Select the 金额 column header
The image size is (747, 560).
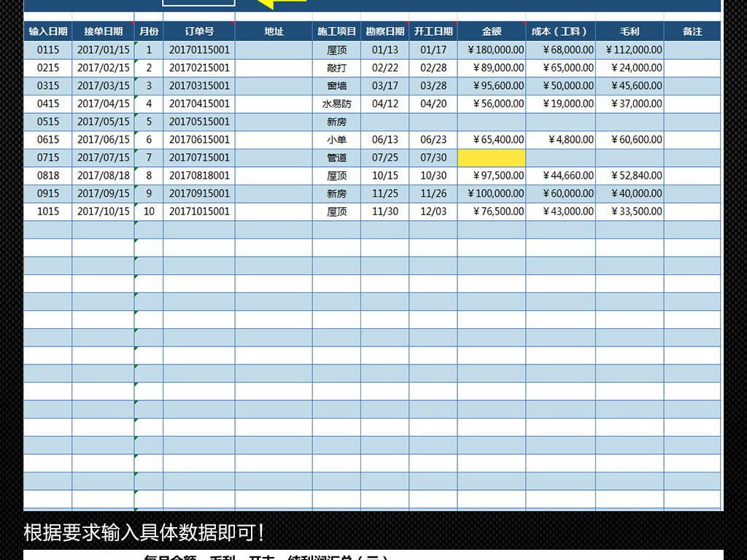(x=492, y=31)
